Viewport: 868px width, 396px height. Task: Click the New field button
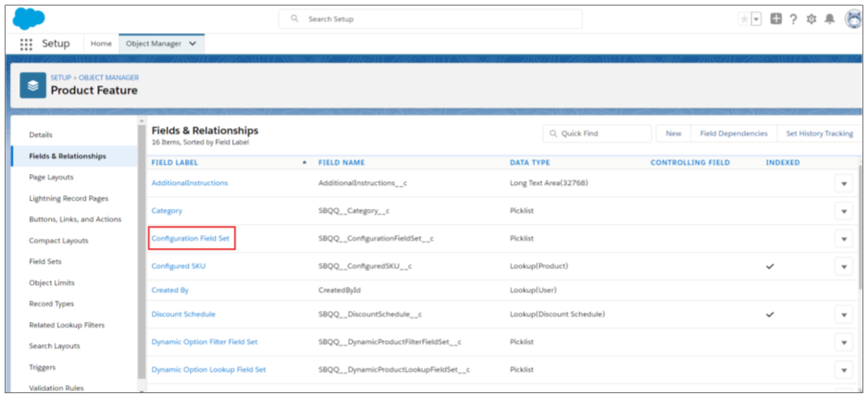(x=674, y=133)
